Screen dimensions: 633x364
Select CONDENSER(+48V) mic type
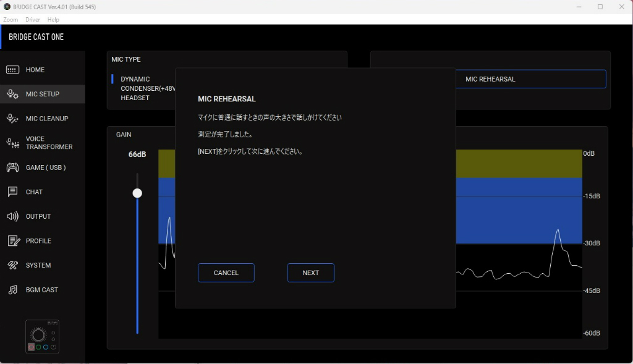[148, 88]
